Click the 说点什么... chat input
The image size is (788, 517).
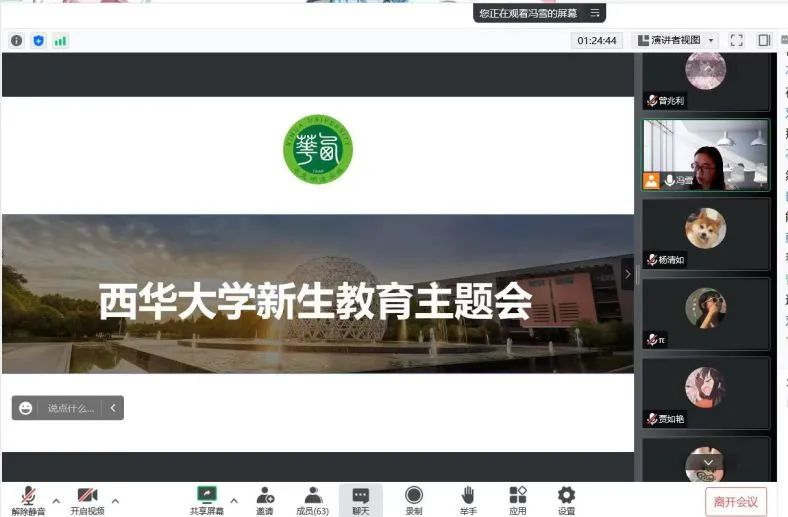pos(70,408)
